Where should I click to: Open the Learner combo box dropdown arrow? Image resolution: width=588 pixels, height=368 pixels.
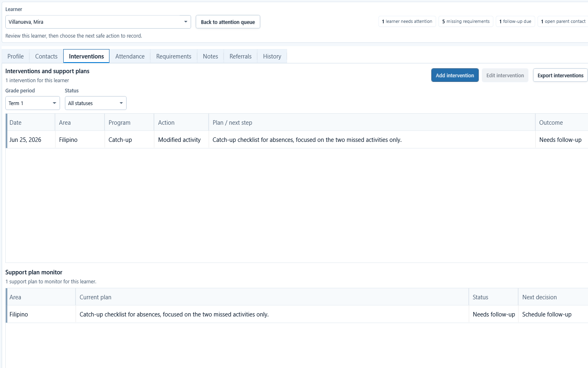[x=185, y=22]
